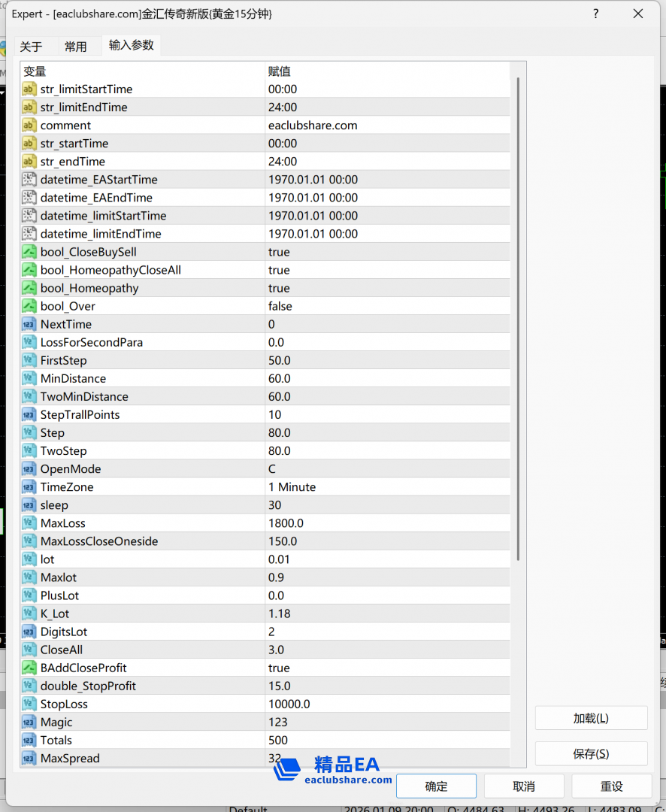The height and width of the screenshot is (812, 666).
Task: Click the 加载(L) button
Action: pos(591,718)
